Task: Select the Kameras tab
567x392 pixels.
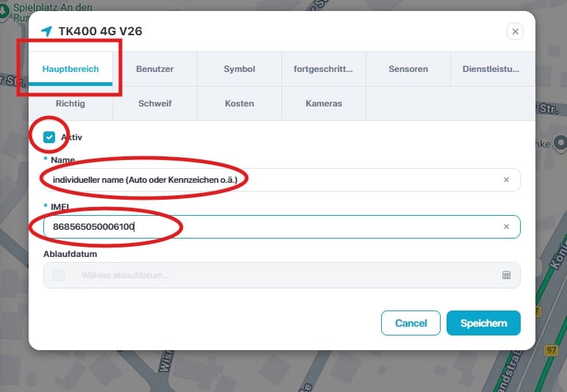Action: click(x=323, y=104)
